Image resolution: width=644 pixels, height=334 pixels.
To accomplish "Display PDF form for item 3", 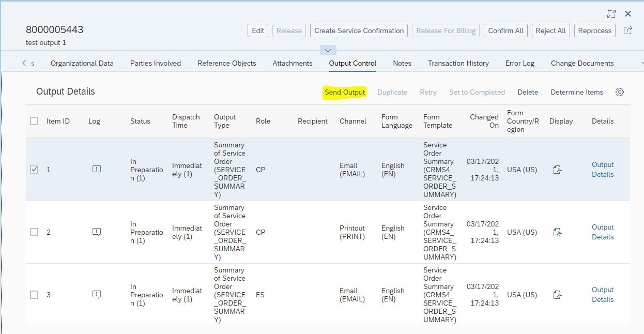I will click(x=557, y=295).
